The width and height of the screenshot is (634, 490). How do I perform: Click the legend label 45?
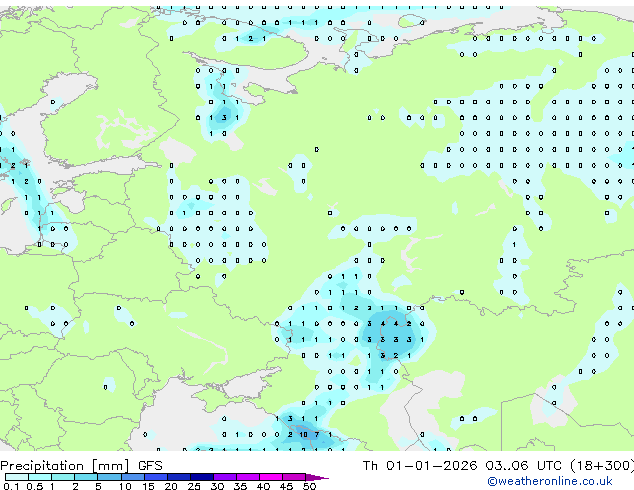tap(286, 486)
